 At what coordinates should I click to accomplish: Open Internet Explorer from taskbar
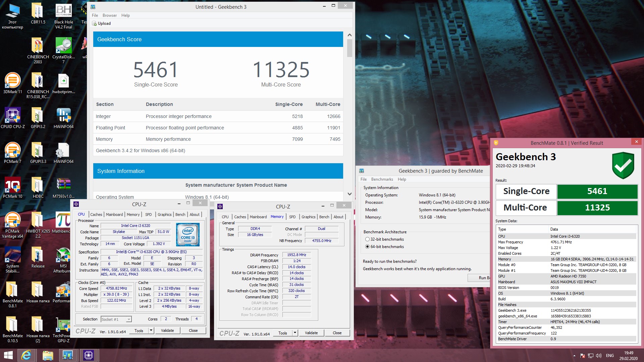pyautogui.click(x=26, y=355)
